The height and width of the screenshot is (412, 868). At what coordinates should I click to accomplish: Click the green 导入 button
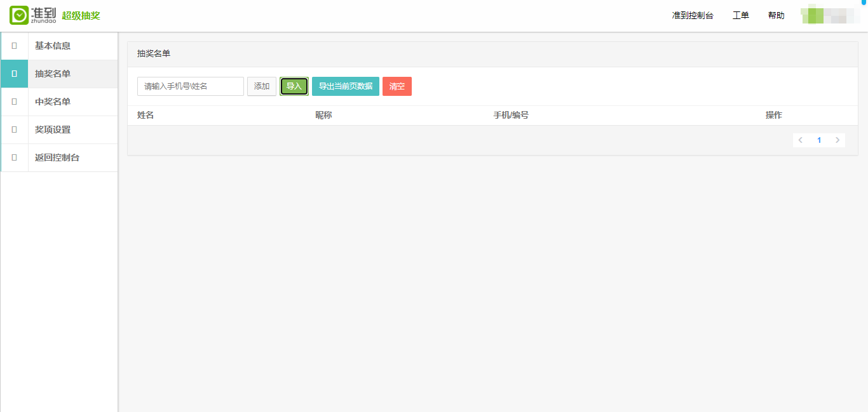pyautogui.click(x=294, y=86)
